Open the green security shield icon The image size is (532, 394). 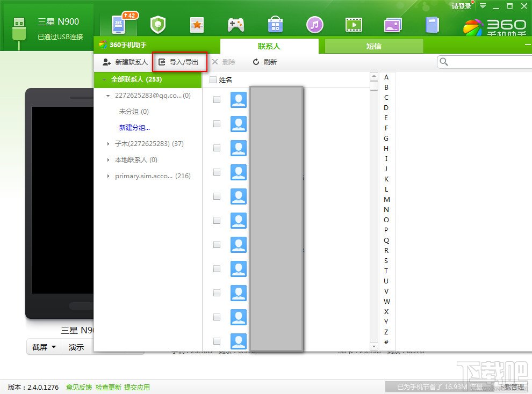pos(158,25)
